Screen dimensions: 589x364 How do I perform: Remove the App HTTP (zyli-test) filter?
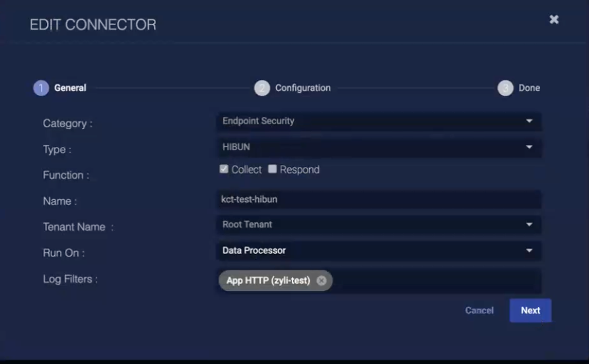(x=322, y=280)
